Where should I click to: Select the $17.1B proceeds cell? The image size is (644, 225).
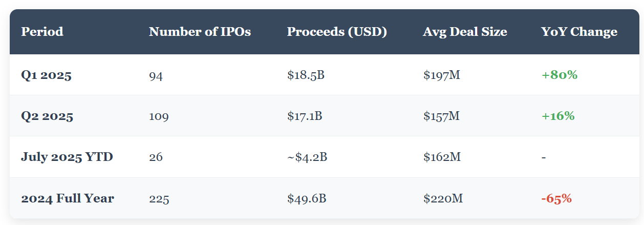point(305,116)
